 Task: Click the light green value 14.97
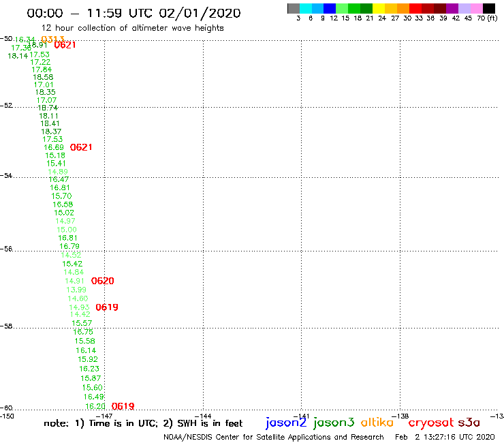pos(65,221)
